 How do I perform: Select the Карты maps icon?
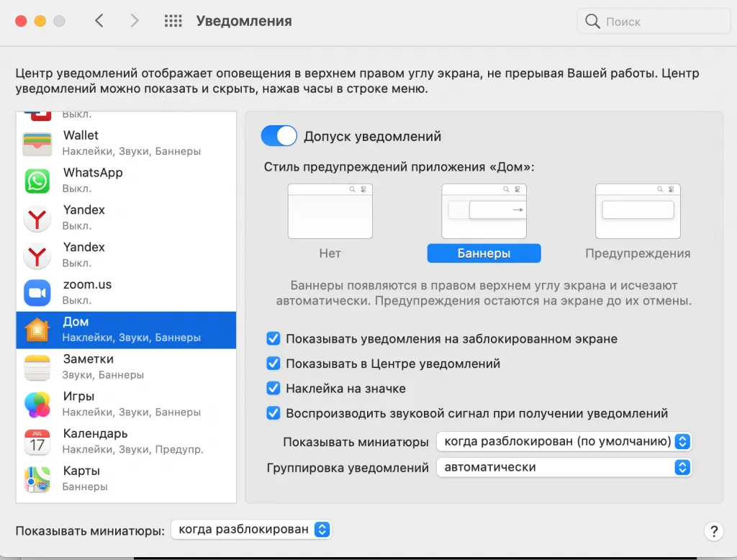[x=37, y=479]
